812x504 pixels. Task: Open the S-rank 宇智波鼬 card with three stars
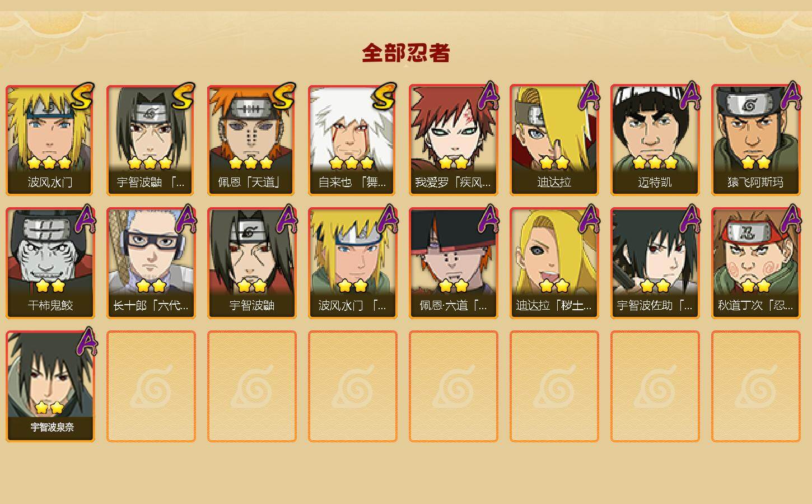pos(151,140)
